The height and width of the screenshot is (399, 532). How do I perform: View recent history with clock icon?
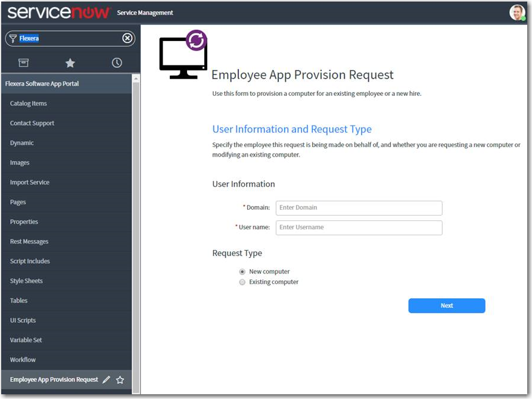pos(117,62)
